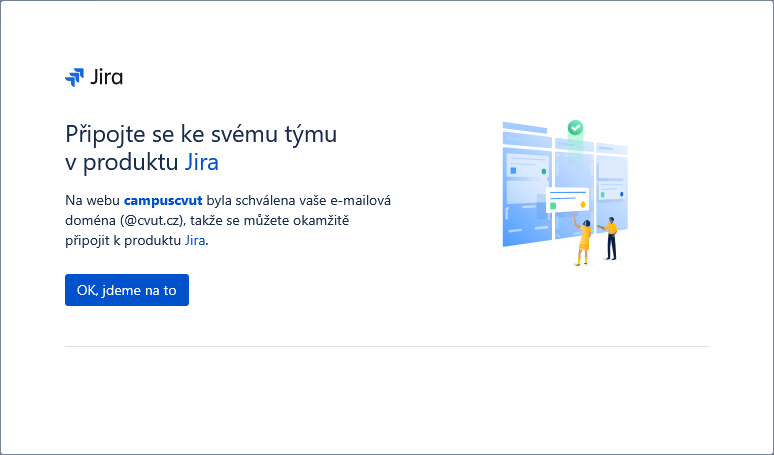Click the Jira link after 'připojit k produktu'
Viewport: 774px width, 455px height.
pos(195,240)
